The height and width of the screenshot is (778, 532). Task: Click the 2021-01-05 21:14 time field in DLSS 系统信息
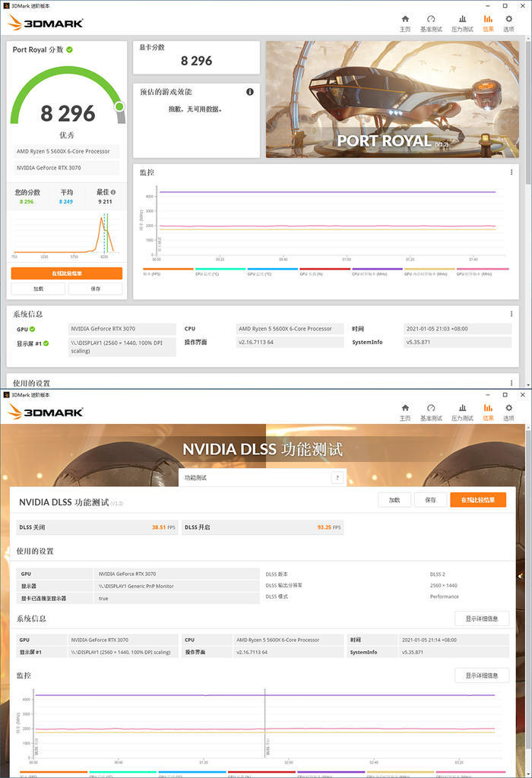pyautogui.click(x=454, y=640)
